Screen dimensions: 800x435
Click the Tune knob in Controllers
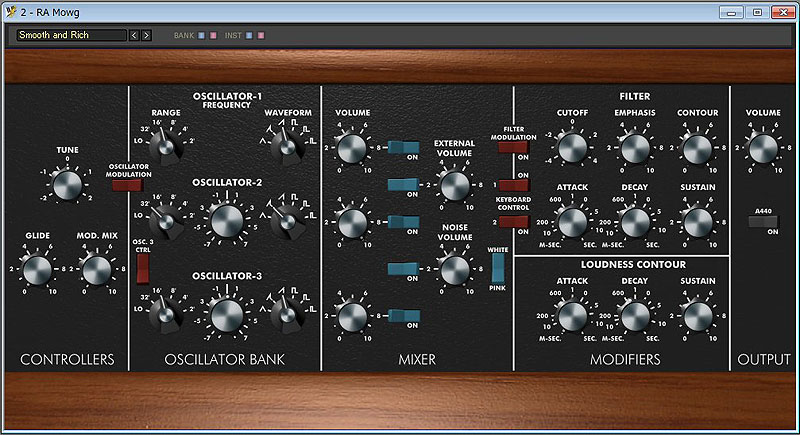click(67, 185)
